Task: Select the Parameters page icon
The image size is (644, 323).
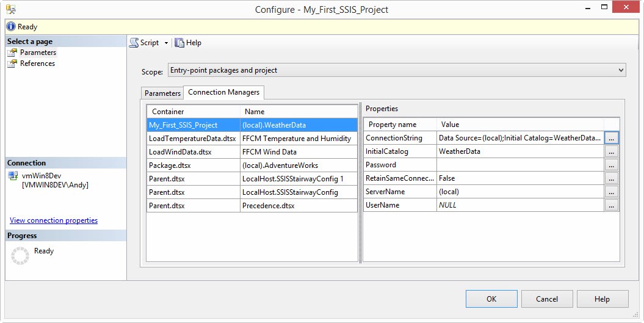Action: (12, 53)
